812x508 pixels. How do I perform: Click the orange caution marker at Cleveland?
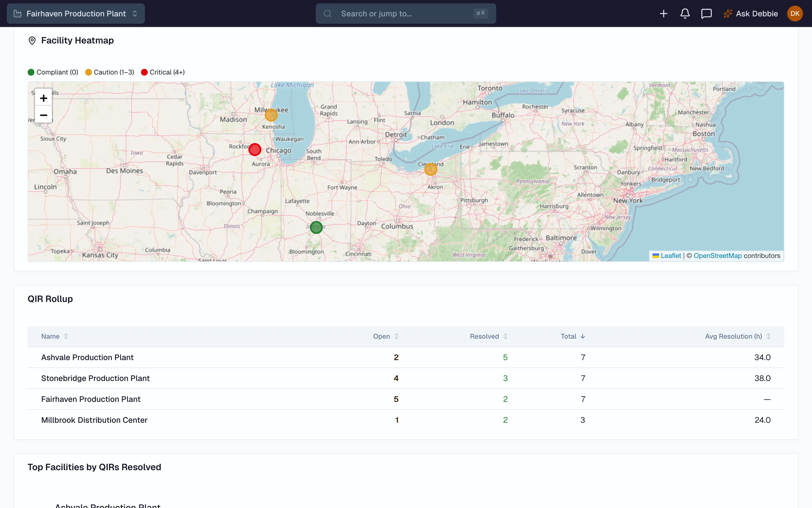point(431,169)
